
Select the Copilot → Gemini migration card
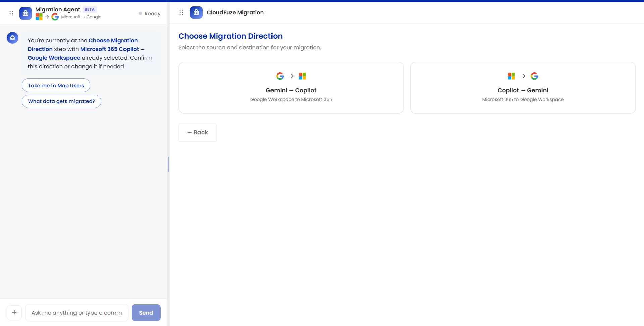coord(523,88)
